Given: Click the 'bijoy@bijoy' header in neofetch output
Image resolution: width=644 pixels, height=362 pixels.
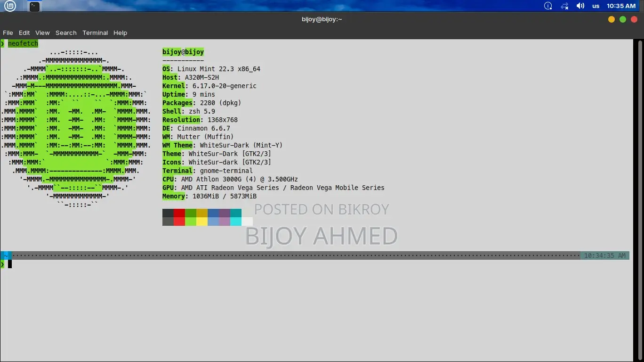Looking at the screenshot, I should (183, 52).
